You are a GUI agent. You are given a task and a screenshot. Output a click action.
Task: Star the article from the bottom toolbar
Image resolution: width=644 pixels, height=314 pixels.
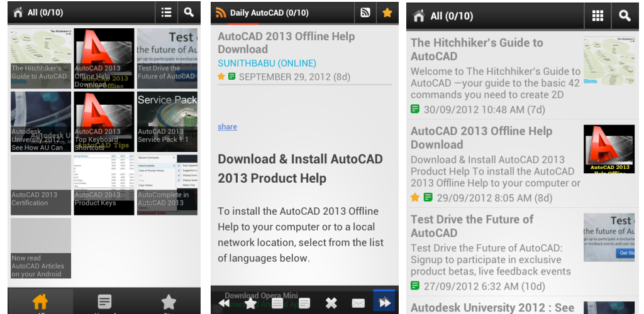pyautogui.click(x=250, y=303)
